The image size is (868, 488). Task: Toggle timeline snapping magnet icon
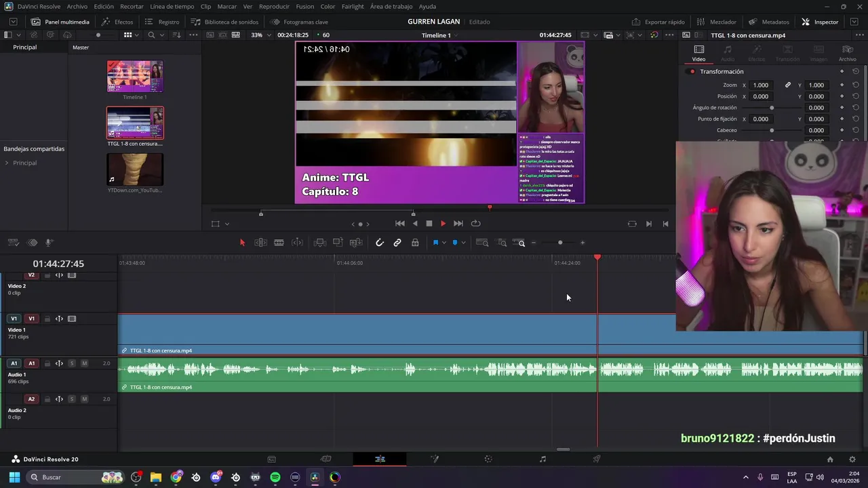pos(380,243)
